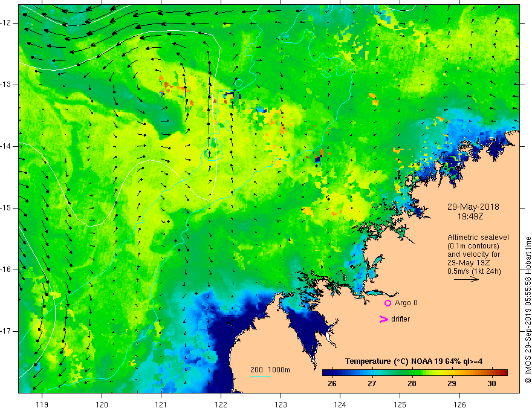This screenshot has height=411, width=532.
Task: Click the colorbar tick label 27
Action: click(x=372, y=384)
